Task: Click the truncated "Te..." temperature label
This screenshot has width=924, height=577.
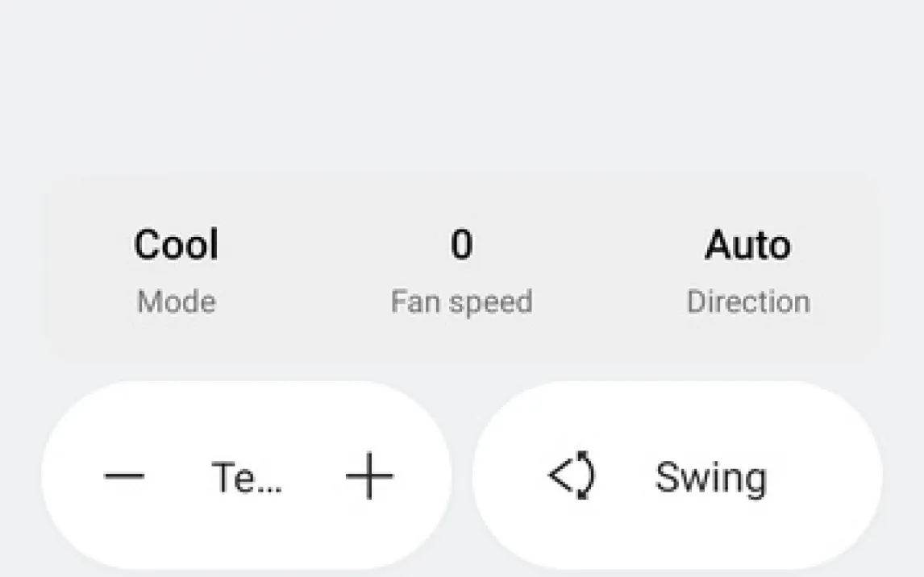Action: click(x=246, y=477)
